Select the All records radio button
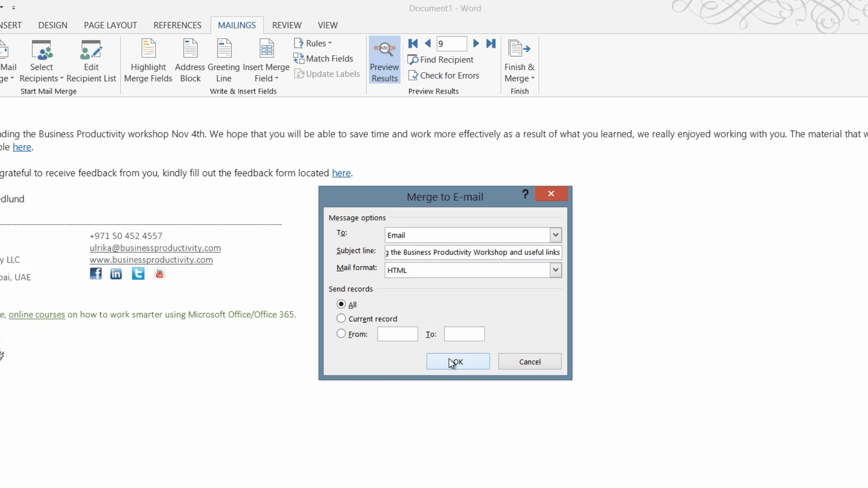 341,304
